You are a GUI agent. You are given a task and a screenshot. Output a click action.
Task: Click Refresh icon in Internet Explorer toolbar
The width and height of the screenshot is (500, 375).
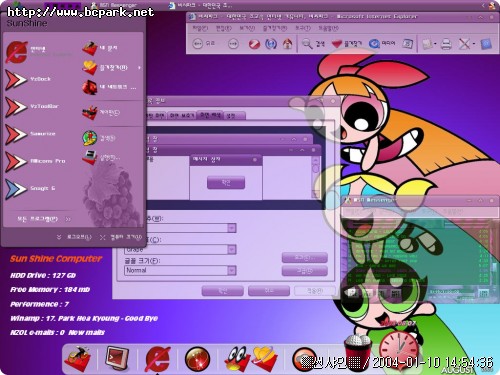coord(271,44)
